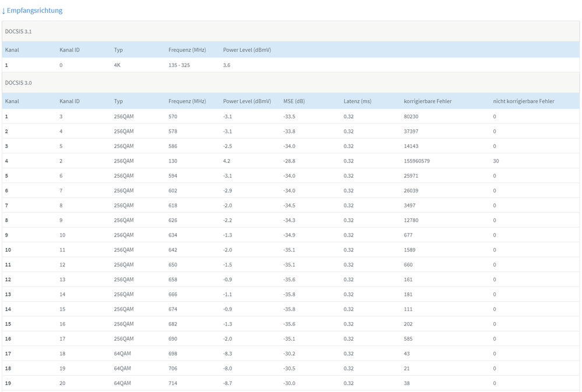Click the power level value 4.2

(227, 161)
